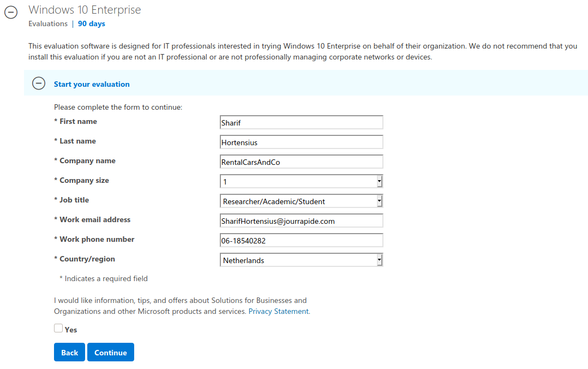Collapse the Windows 10 Enterprise section
588x369 pixels.
click(x=11, y=13)
